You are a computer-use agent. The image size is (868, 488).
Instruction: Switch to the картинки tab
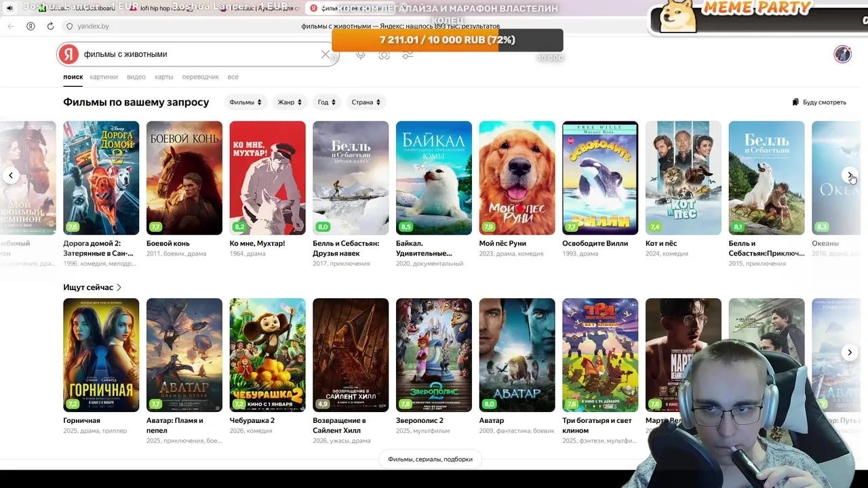tap(104, 77)
